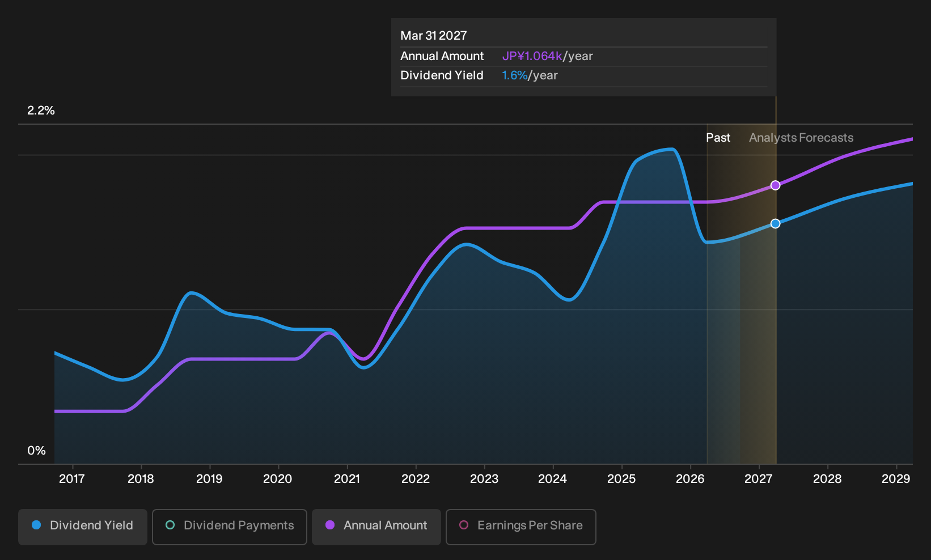Click the Mar 31 2027 tooltip date
This screenshot has height=560, width=931.
click(434, 36)
